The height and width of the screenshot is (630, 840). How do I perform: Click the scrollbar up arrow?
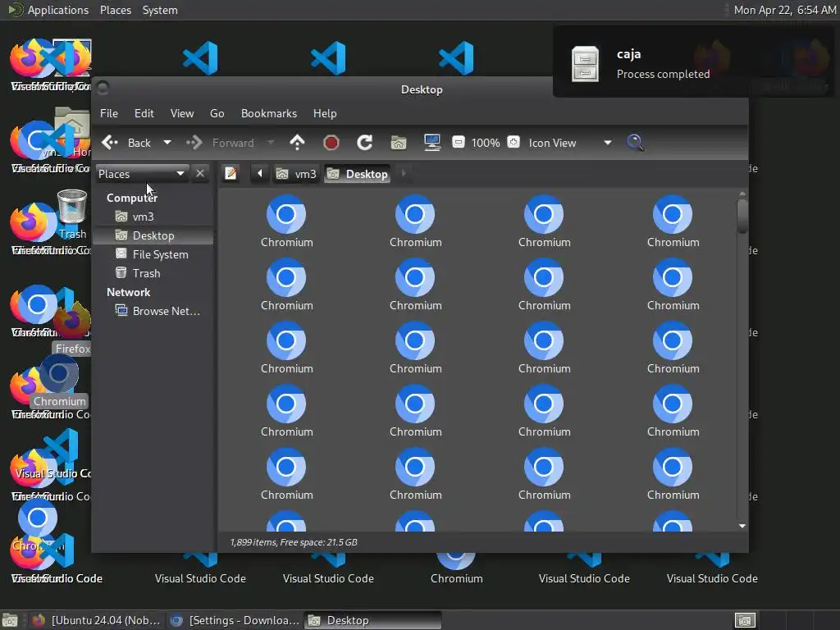point(742,194)
